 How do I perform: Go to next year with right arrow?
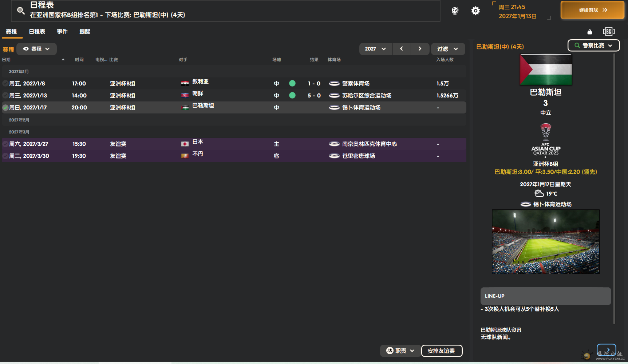[420, 49]
